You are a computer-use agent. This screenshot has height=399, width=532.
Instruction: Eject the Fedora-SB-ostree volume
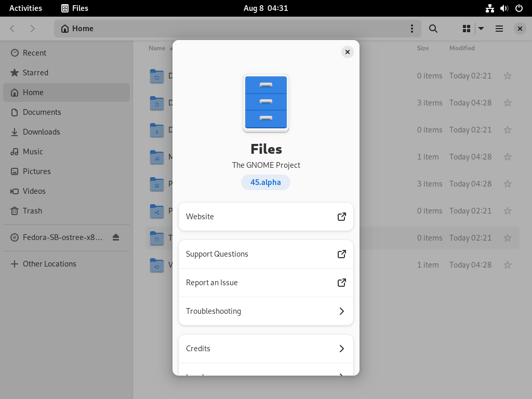[x=116, y=237]
